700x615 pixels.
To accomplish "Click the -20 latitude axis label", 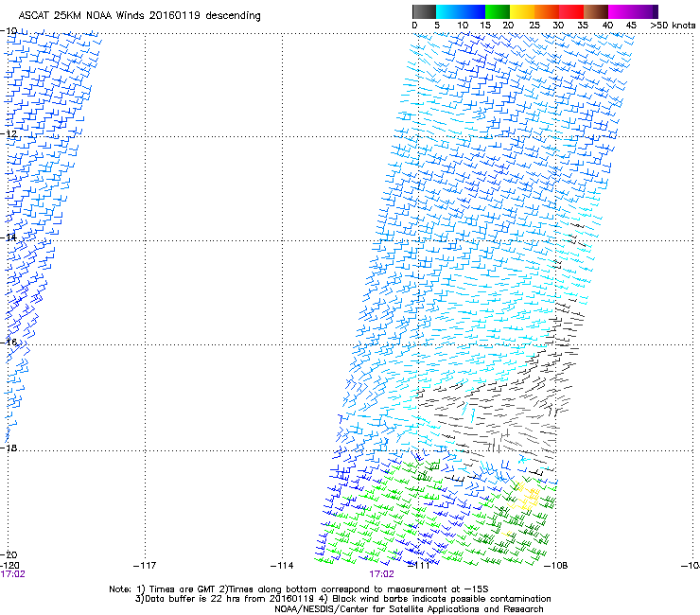I will click(9, 554).
